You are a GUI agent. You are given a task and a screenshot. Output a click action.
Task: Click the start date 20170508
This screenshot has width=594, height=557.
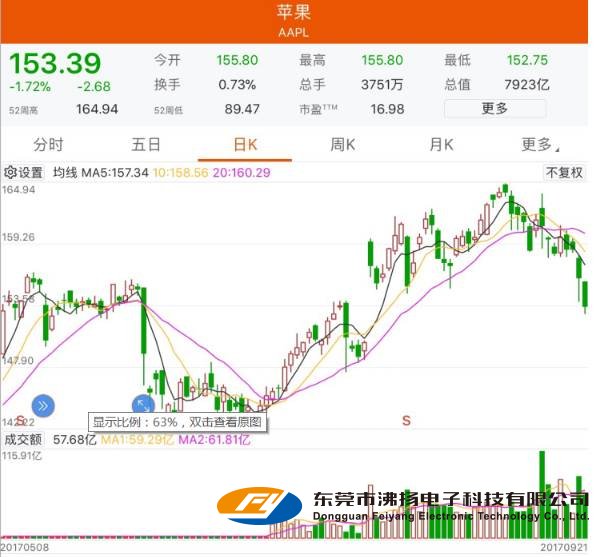tap(25, 548)
